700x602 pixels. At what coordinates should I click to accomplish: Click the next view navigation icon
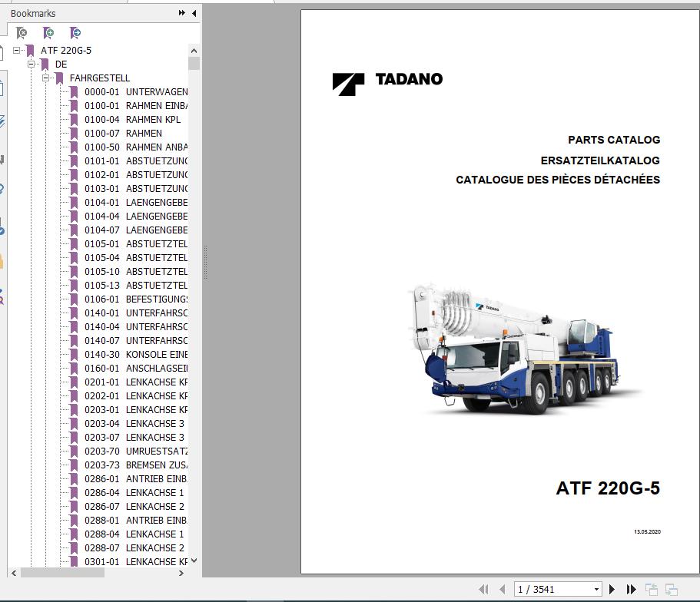(672, 590)
